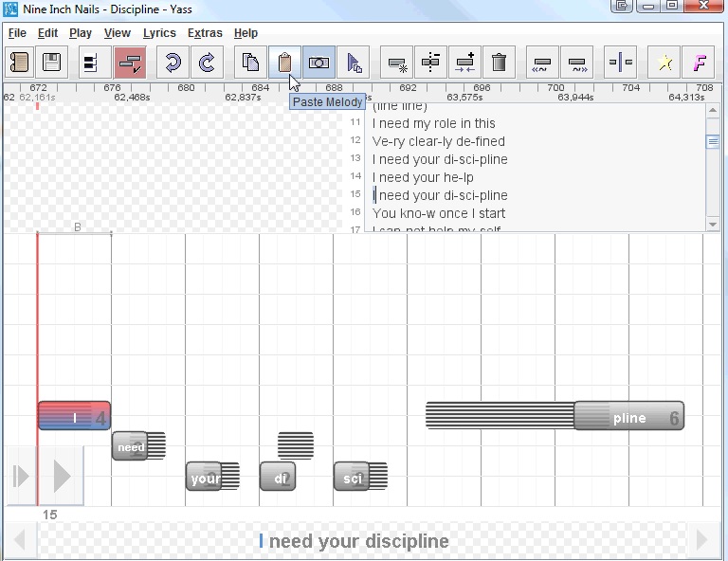Copy melody with the copy icon
This screenshot has height=561, width=728.
point(250,63)
